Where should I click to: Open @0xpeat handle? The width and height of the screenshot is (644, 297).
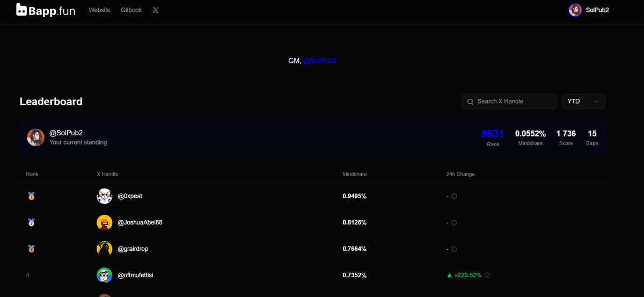point(130,197)
